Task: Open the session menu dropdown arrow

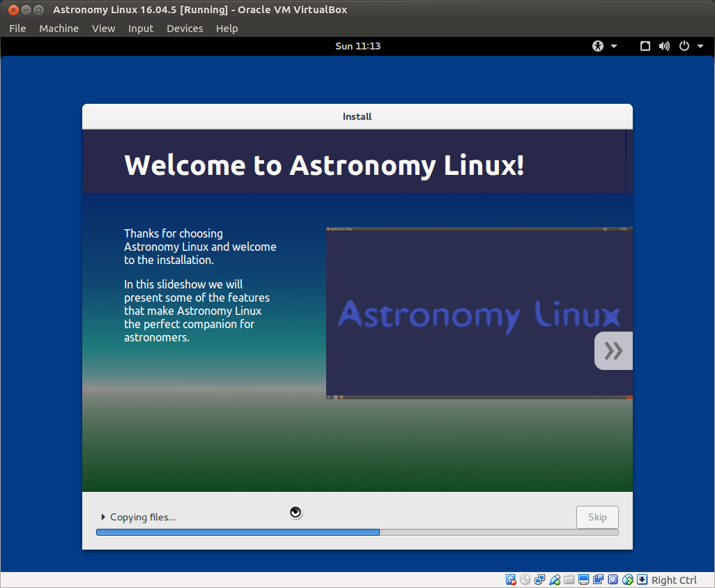Action: point(700,46)
